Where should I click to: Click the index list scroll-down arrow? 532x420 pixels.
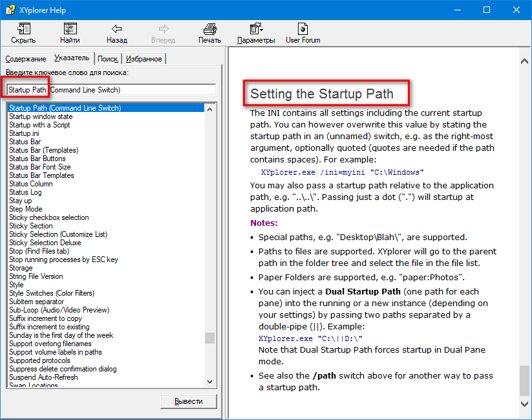point(209,382)
